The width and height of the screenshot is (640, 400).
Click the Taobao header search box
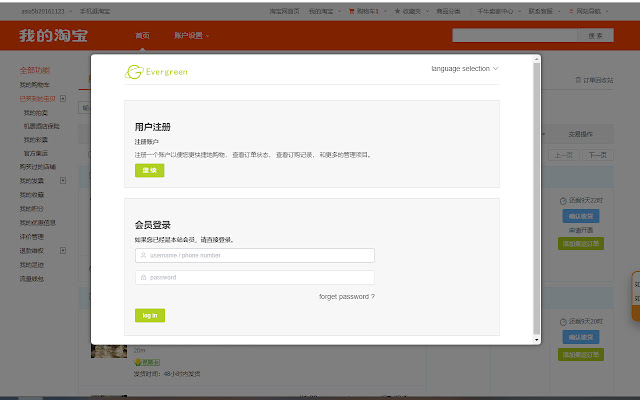coord(515,35)
